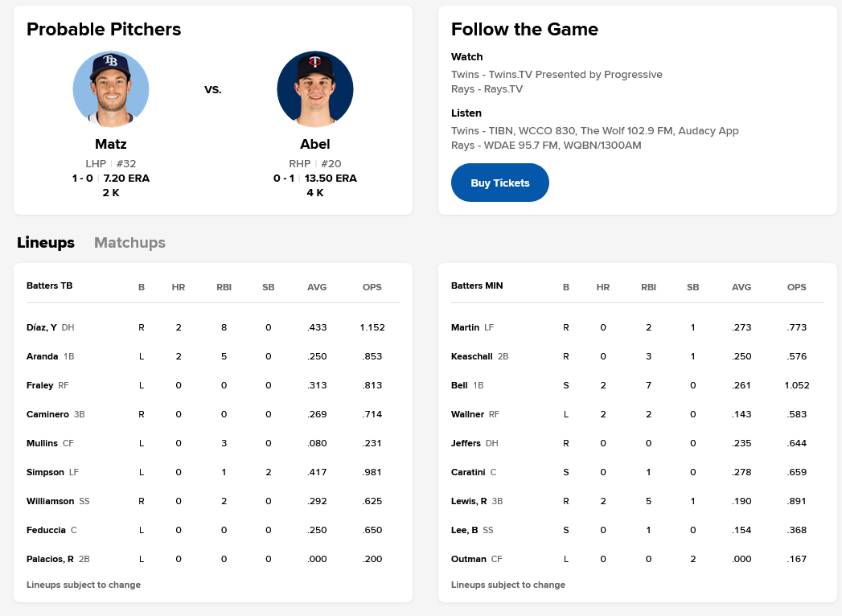This screenshot has height=616, width=842.
Task: Click Keaschall in Twins lineup
Action: tap(472, 356)
